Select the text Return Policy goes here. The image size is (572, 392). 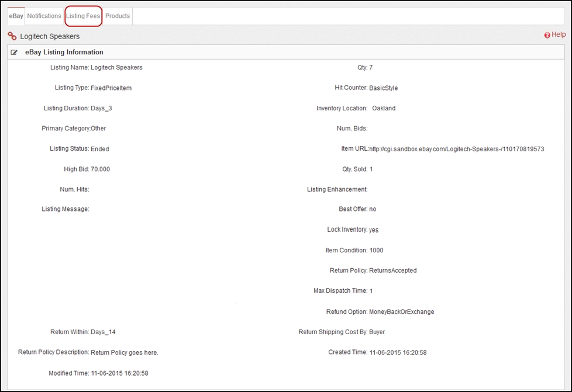click(125, 353)
